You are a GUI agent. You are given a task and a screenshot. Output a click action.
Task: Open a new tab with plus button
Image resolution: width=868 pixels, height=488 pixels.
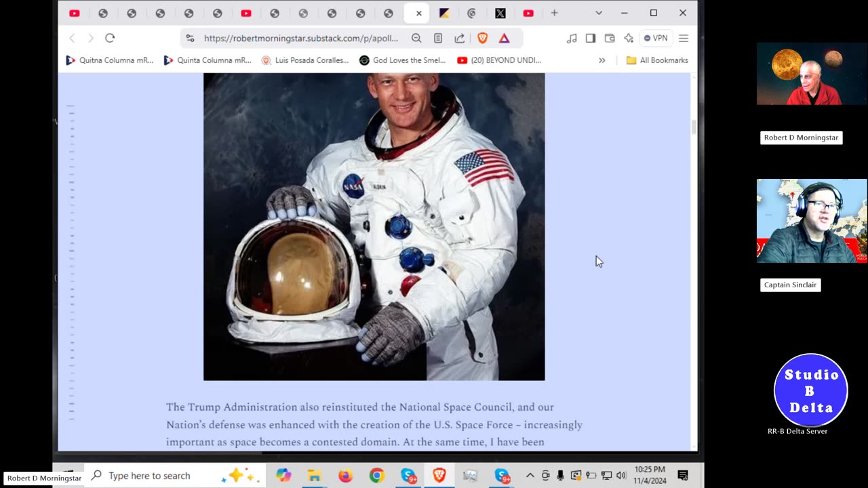pos(554,13)
